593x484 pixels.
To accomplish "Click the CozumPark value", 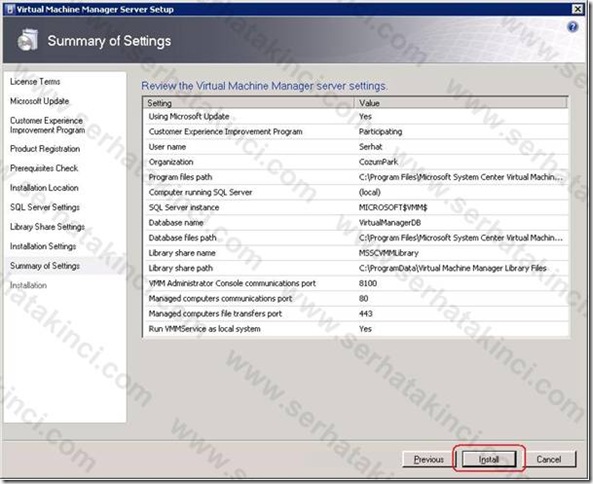I will click(x=378, y=162).
